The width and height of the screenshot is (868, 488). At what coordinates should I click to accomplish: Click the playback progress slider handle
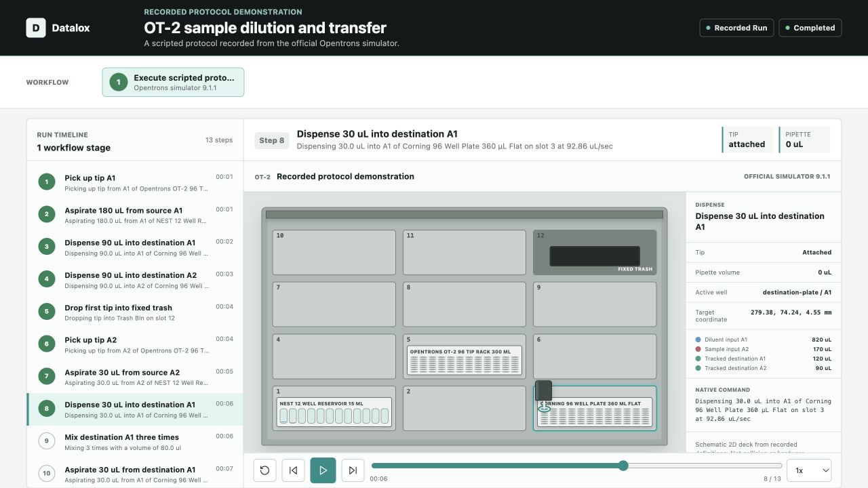pyautogui.click(x=623, y=466)
